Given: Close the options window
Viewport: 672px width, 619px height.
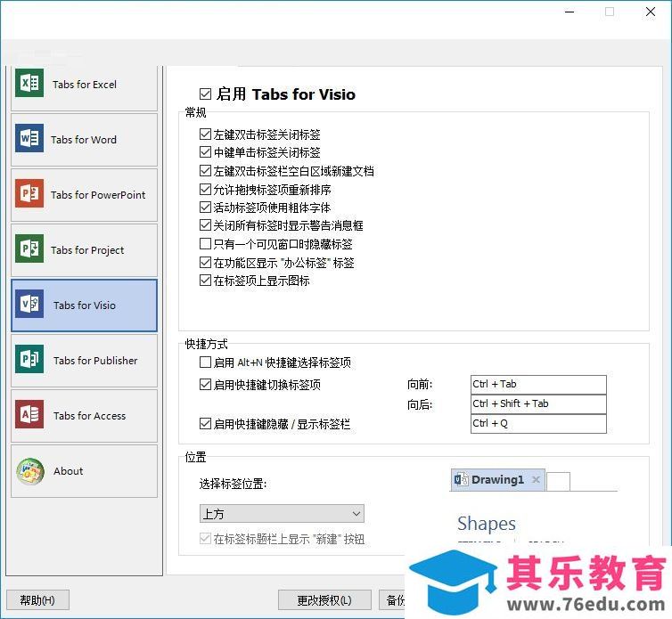Looking at the screenshot, I should click(650, 12).
